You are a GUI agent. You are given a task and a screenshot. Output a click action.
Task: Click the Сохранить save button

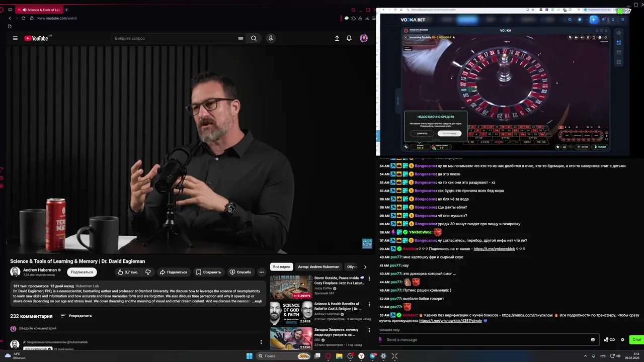point(208,272)
